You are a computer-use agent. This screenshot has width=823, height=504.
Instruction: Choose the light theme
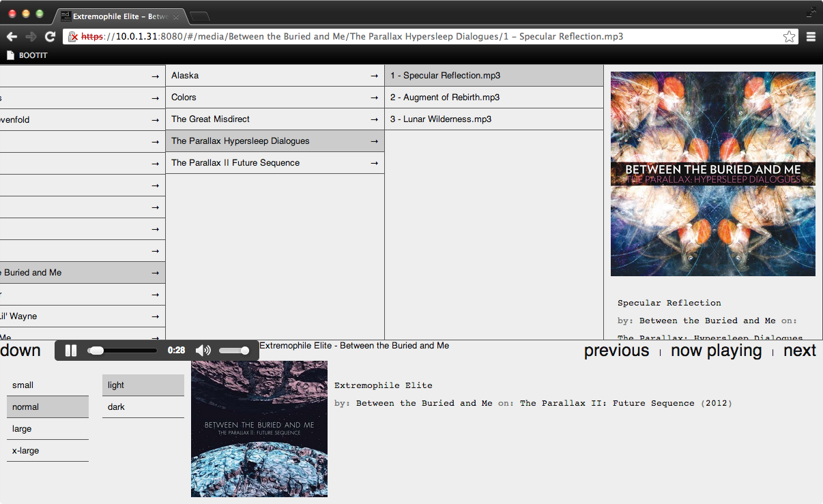pyautogui.click(x=143, y=385)
